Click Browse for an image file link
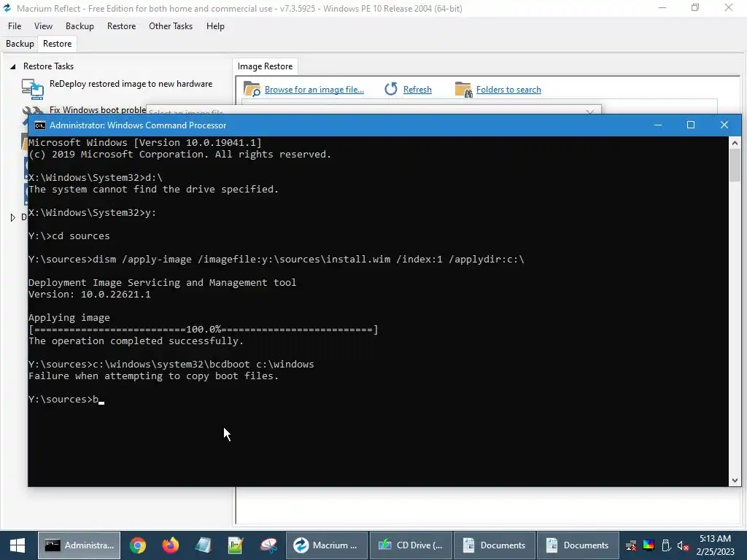747x560 pixels. tap(314, 90)
